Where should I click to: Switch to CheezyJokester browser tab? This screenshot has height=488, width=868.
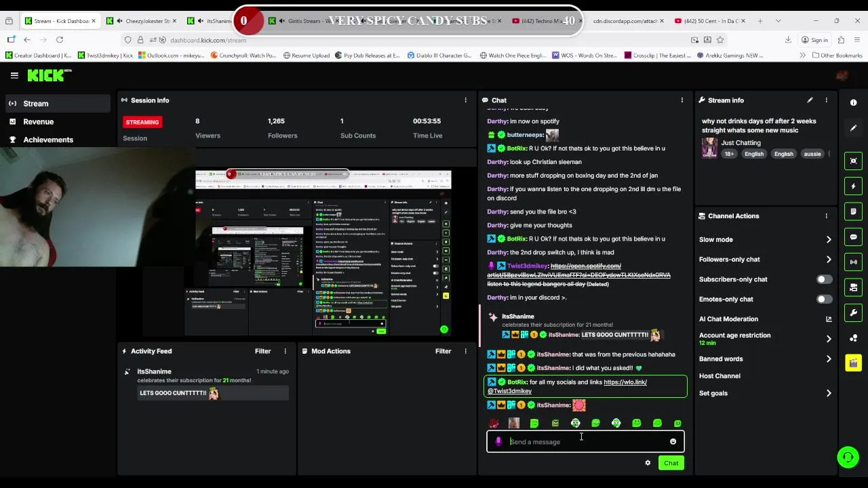142,21
